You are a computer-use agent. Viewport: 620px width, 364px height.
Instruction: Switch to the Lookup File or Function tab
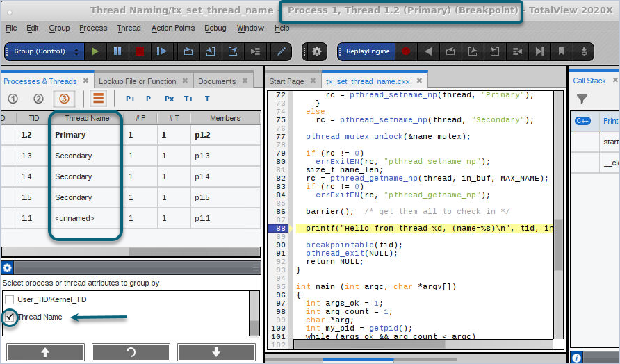[137, 81]
